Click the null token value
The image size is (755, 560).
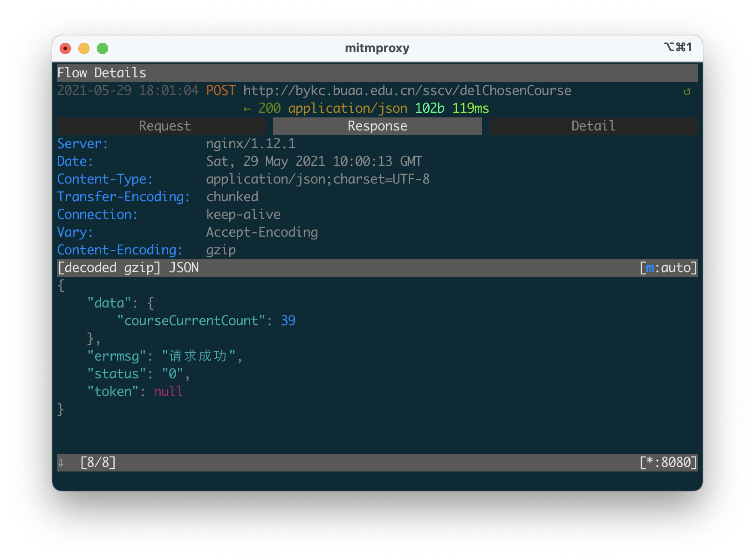pos(169,392)
